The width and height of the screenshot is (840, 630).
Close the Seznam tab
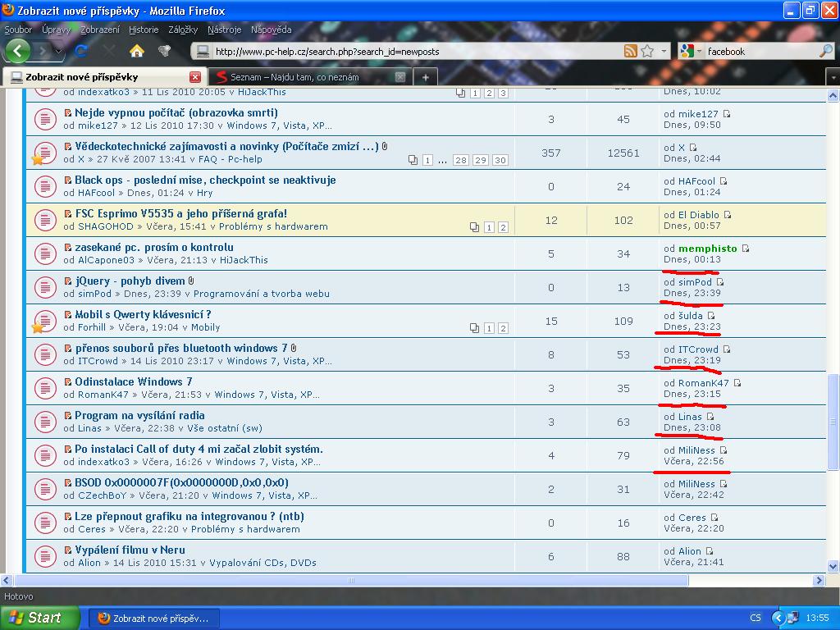(x=400, y=77)
